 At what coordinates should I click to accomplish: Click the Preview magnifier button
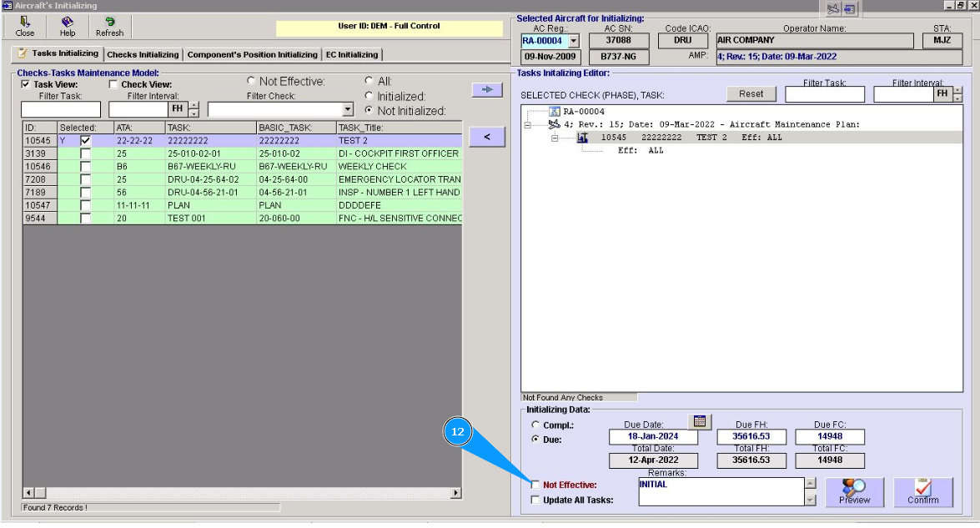pos(854,492)
